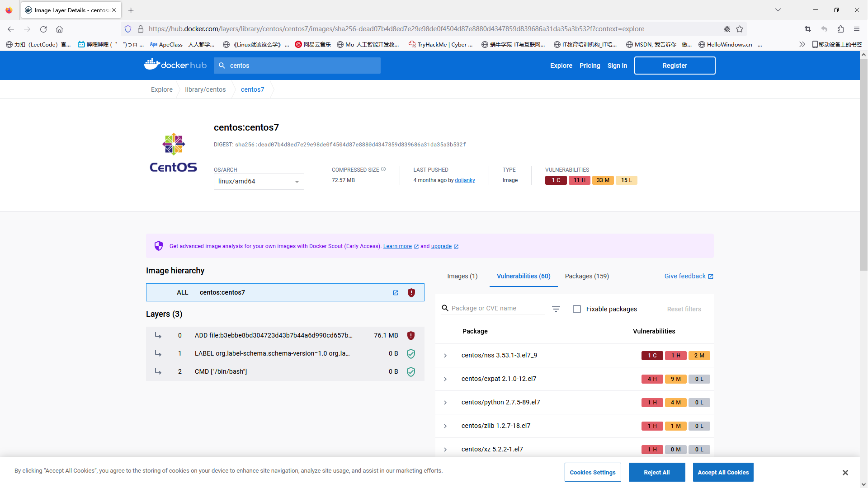
Task: Open the linux/amd64 OS/ARCH dropdown
Action: pos(259,182)
